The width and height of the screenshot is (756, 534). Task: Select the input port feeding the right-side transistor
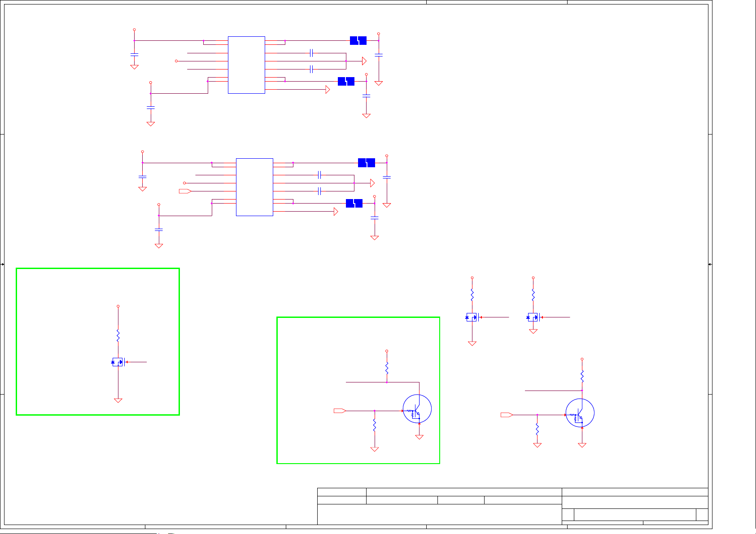(x=507, y=415)
